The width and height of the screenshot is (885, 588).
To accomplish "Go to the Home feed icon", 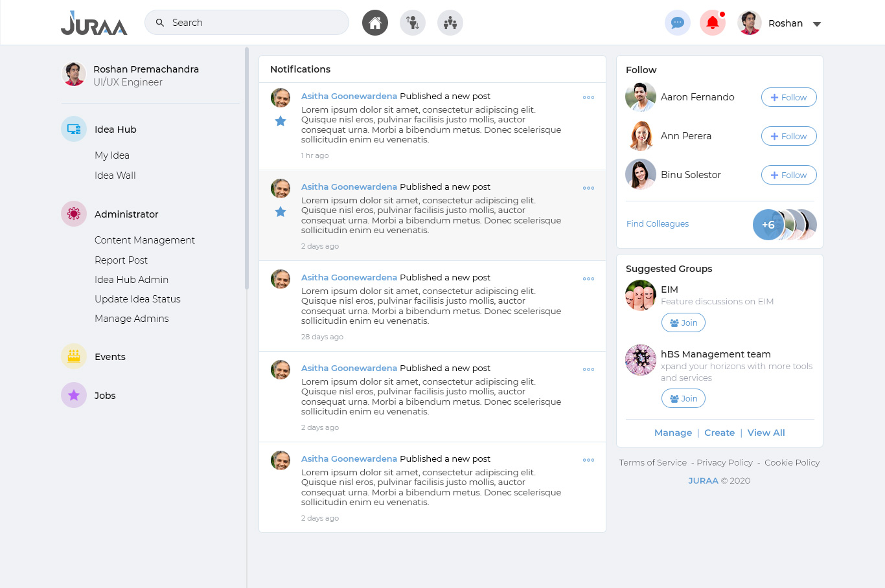I will coord(374,23).
